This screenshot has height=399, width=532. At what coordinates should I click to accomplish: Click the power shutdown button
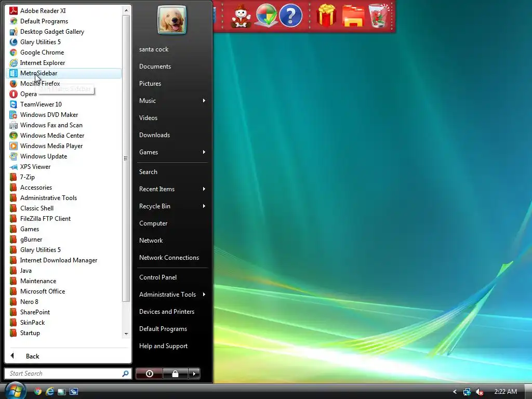click(x=149, y=374)
